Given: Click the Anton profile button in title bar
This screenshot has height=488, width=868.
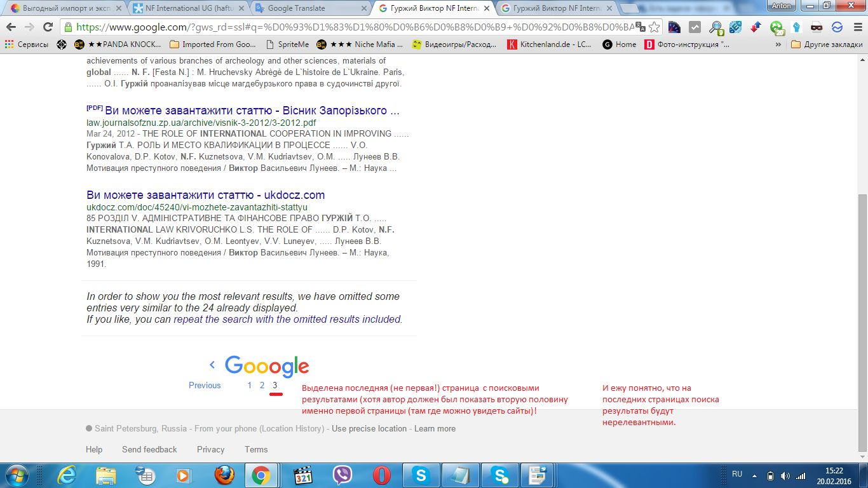Looking at the screenshot, I should point(782,6).
